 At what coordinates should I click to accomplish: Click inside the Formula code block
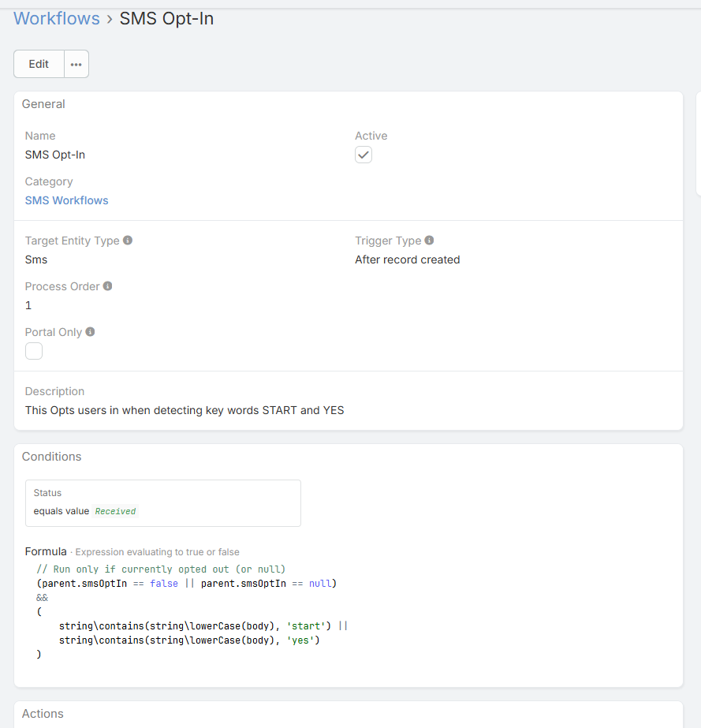pyautogui.click(x=189, y=612)
